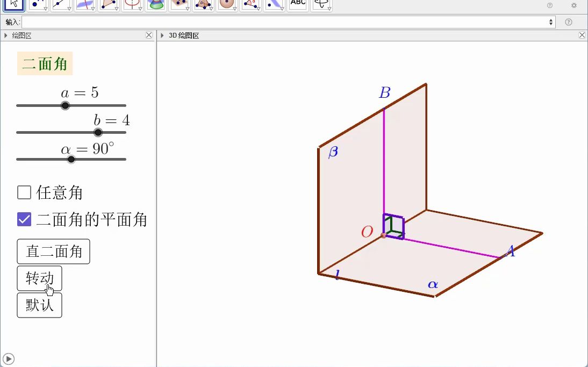The image size is (588, 367).
Task: Open the settings gear icon
Action: (x=573, y=5)
